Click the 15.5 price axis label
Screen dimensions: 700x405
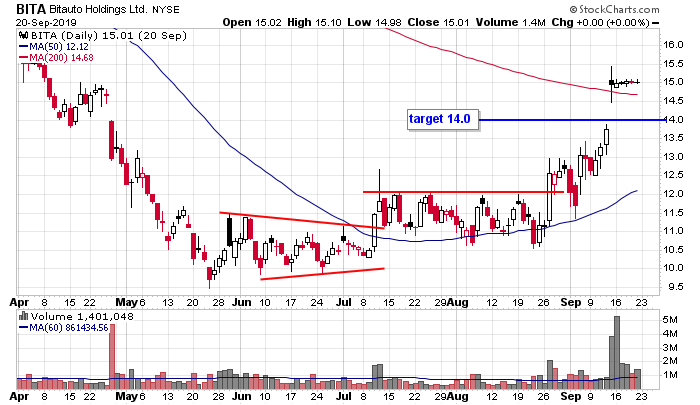(x=673, y=64)
